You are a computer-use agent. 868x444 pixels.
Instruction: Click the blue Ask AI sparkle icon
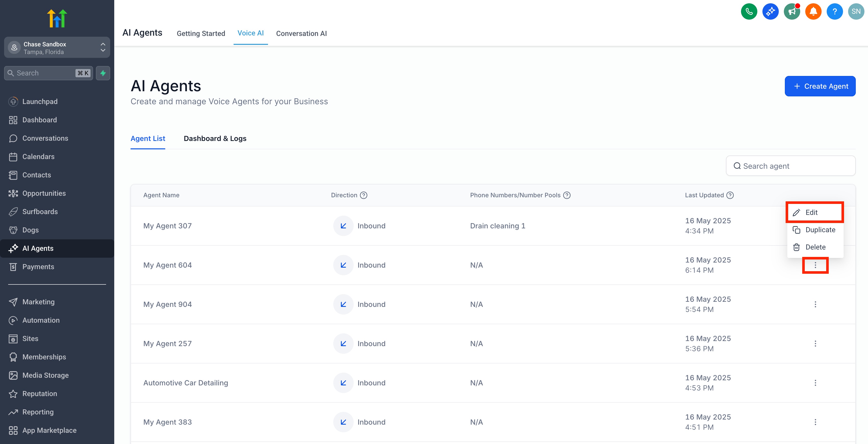770,11
